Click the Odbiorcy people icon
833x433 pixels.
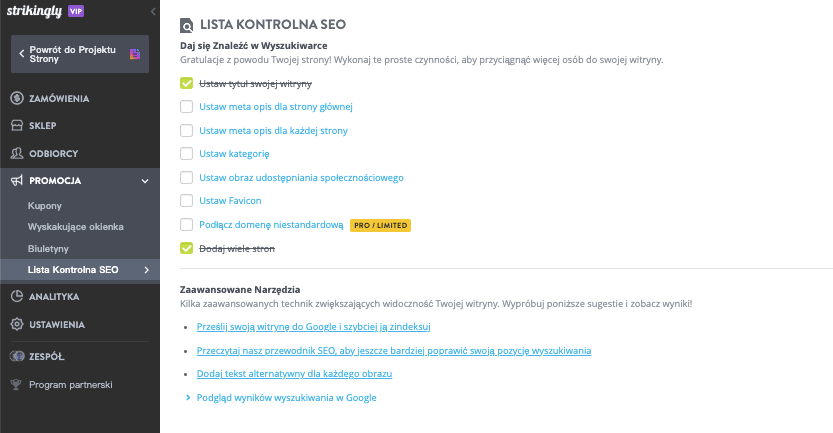17,153
